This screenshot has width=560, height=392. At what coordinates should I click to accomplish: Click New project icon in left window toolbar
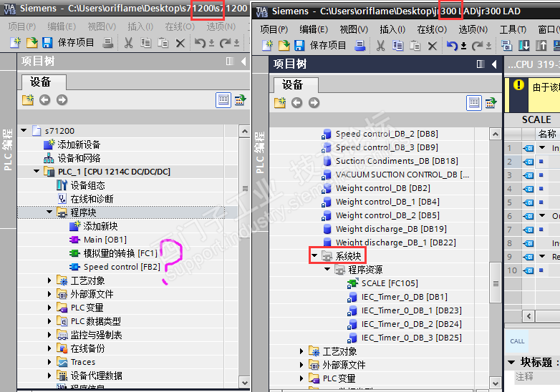15,43
